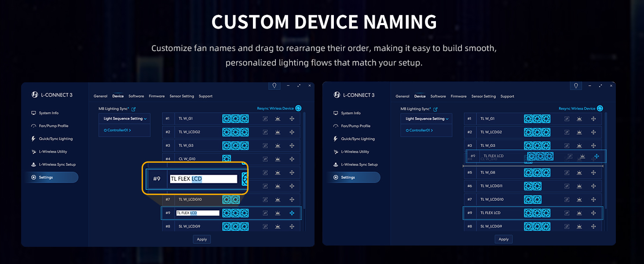Expand Controller01 in the right window

coord(419,130)
